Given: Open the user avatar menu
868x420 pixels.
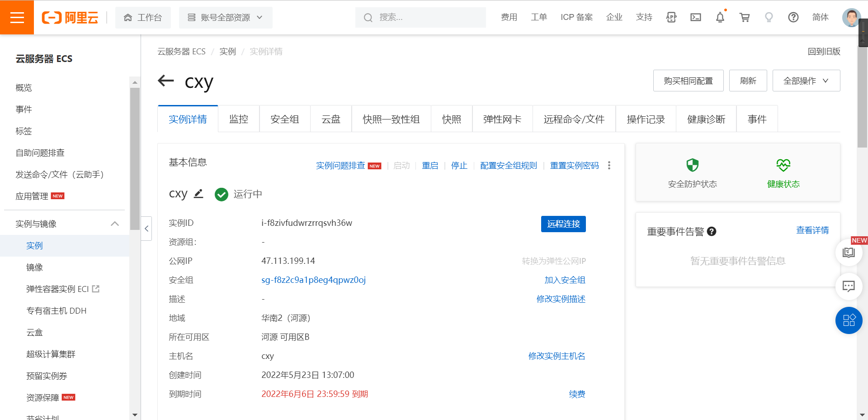Looking at the screenshot, I should (x=851, y=17).
